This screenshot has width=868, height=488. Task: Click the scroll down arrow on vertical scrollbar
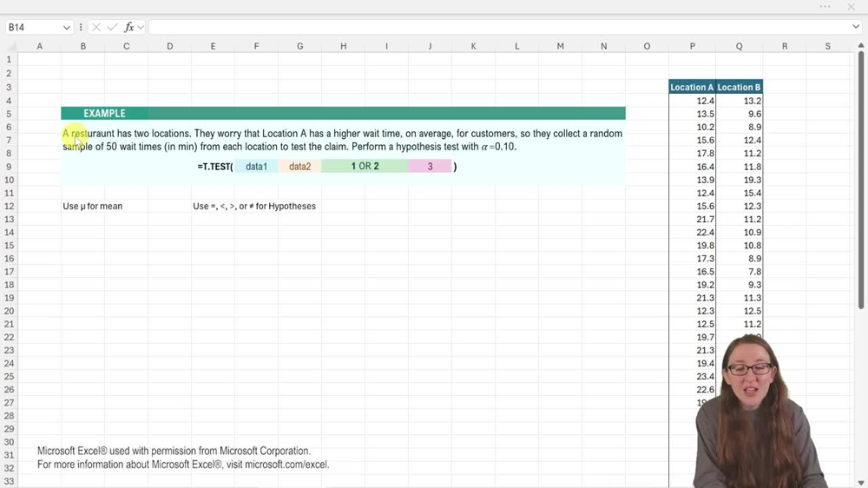(861, 483)
